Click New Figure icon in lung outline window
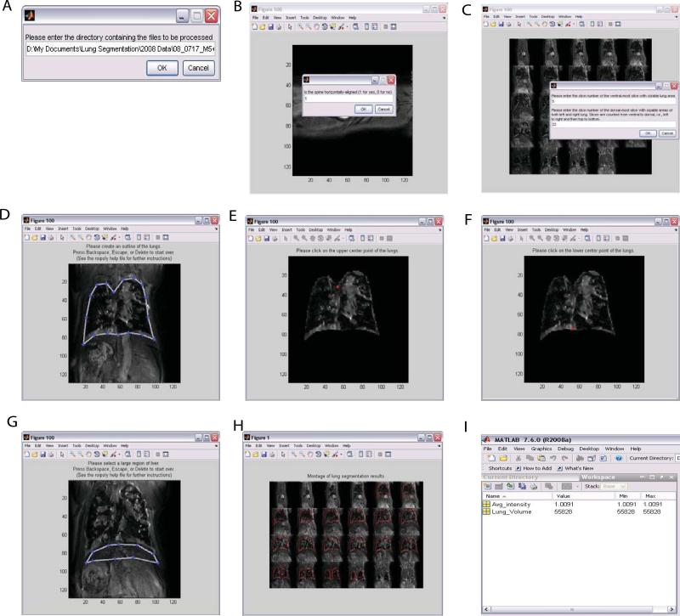680x616 pixels. coord(27,238)
